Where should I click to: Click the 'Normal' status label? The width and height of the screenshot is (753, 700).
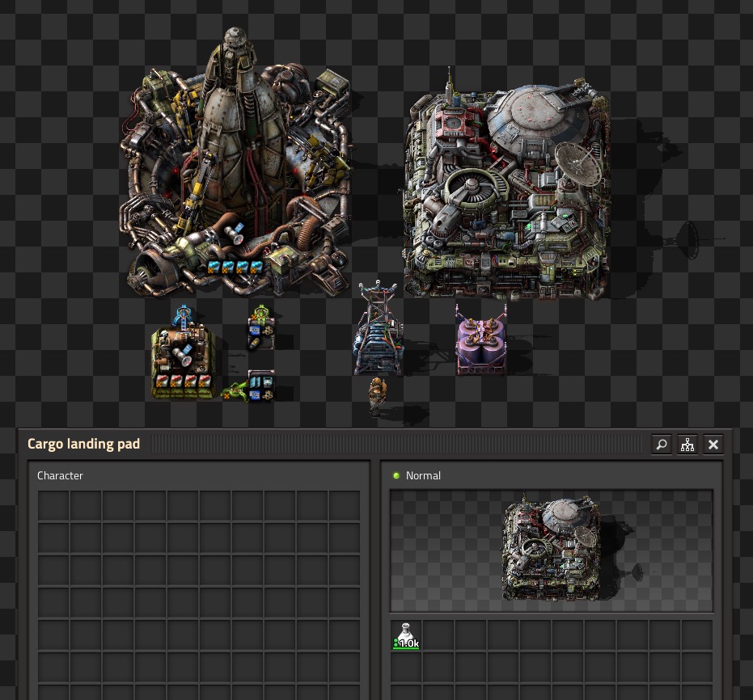tap(423, 475)
